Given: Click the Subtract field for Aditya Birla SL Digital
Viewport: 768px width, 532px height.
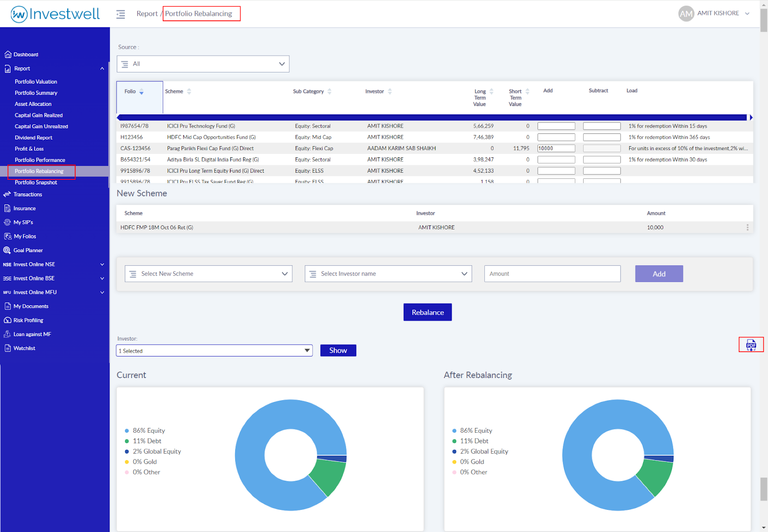Looking at the screenshot, I should click(x=602, y=160).
